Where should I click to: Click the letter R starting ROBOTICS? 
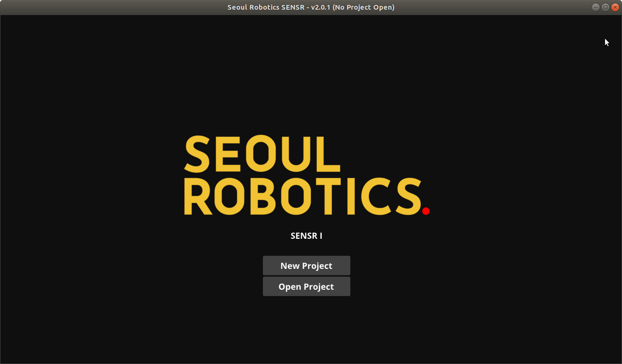[198, 196]
